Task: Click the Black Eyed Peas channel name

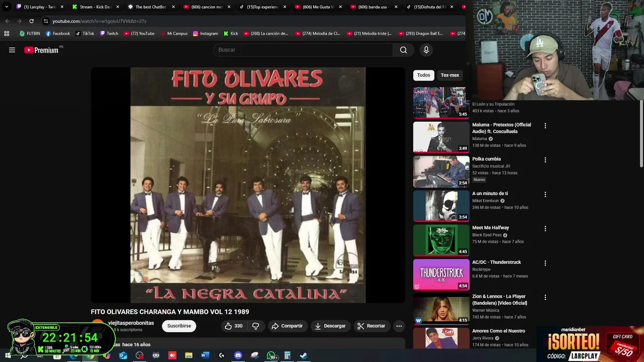Action: click(487, 235)
